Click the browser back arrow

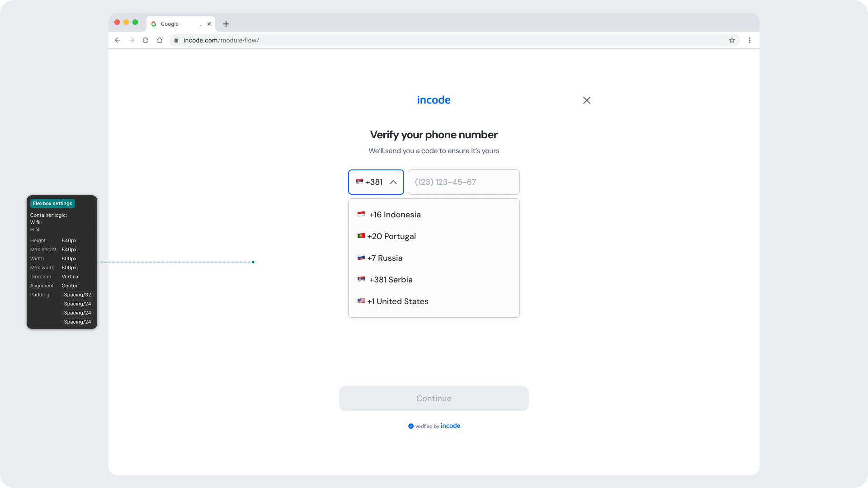click(118, 40)
